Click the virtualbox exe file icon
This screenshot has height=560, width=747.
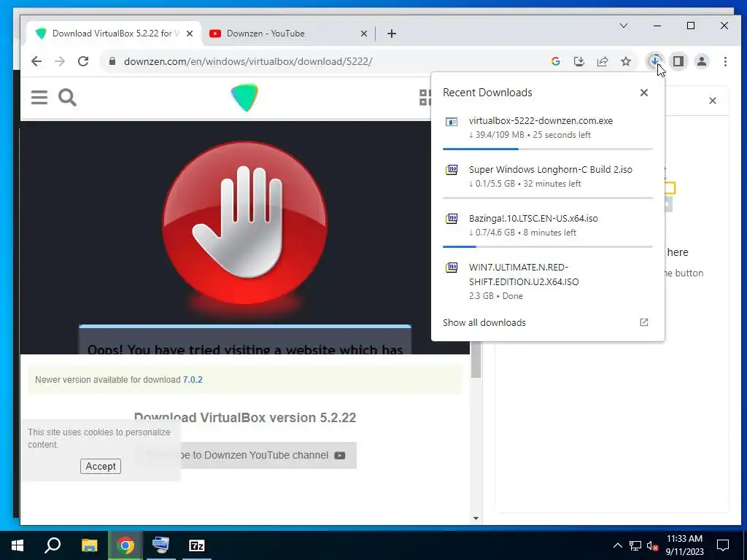pyautogui.click(x=451, y=122)
